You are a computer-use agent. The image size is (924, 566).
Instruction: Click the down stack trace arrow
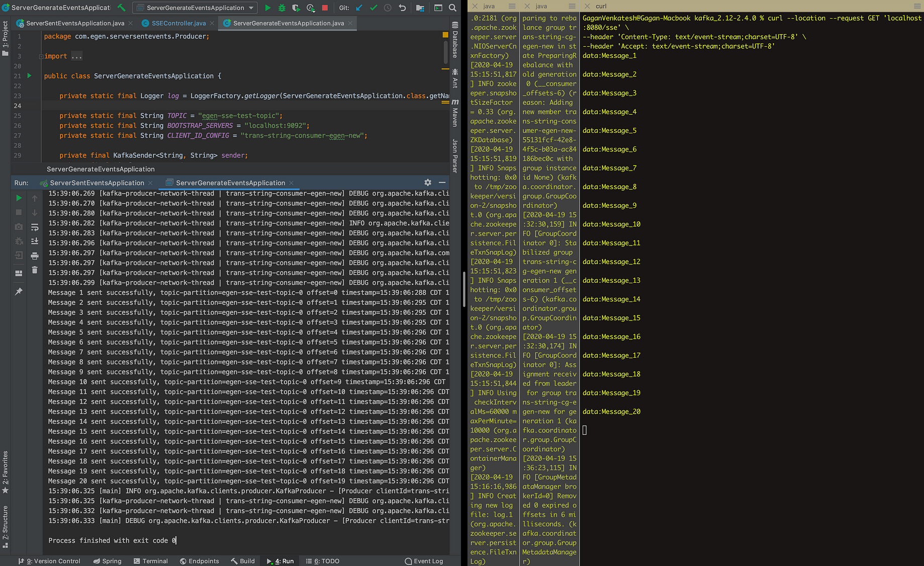(x=35, y=212)
